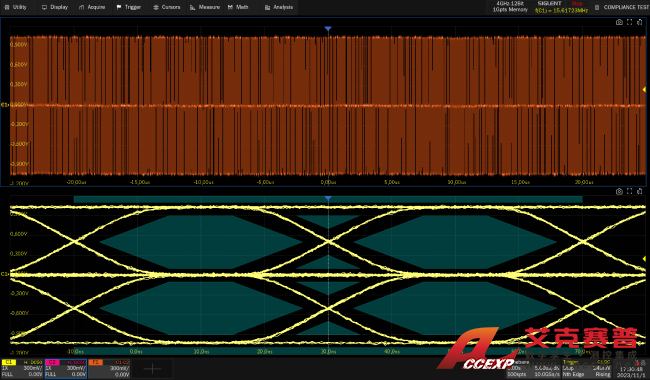The image size is (650, 380).
Task: Click rotate icon in upper waveform grid
Action: click(x=640, y=22)
